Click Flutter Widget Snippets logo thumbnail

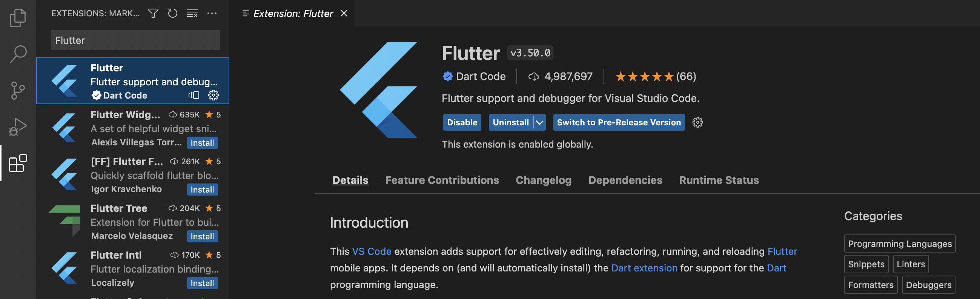(65, 128)
